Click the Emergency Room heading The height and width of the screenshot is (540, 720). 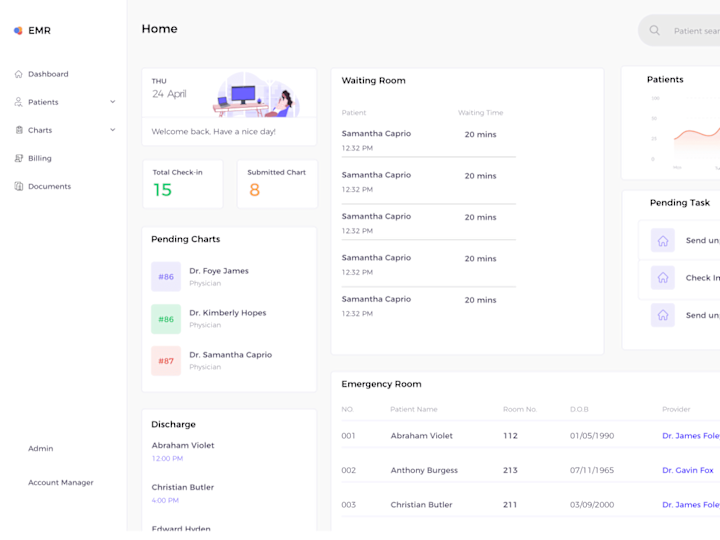point(381,384)
